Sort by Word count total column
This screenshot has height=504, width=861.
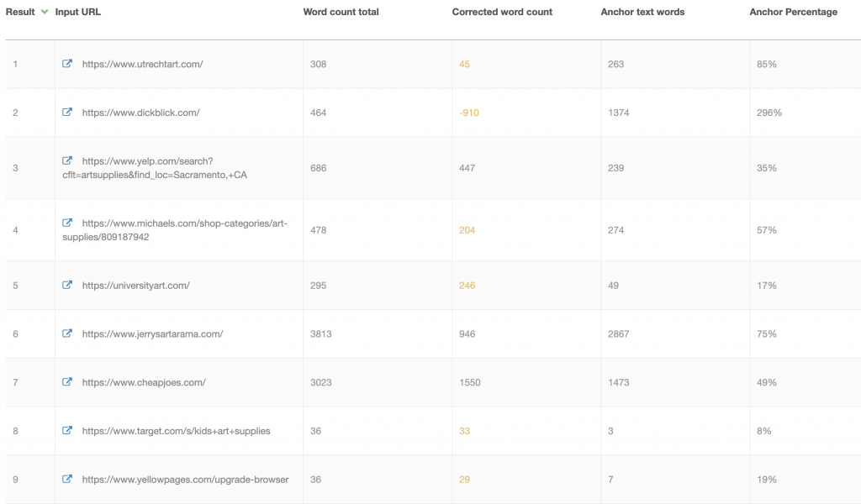[x=341, y=12]
